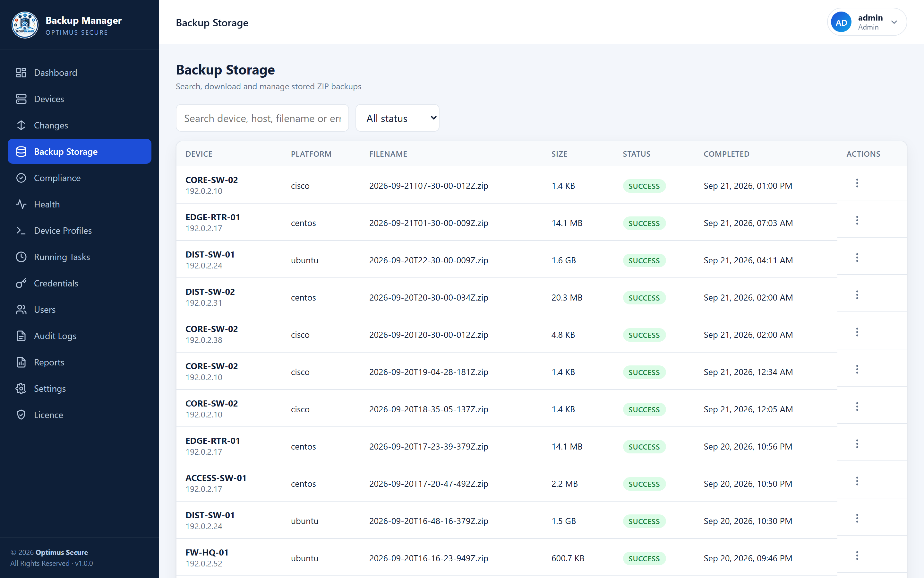
Task: Focus the backup search input field
Action: 262,118
